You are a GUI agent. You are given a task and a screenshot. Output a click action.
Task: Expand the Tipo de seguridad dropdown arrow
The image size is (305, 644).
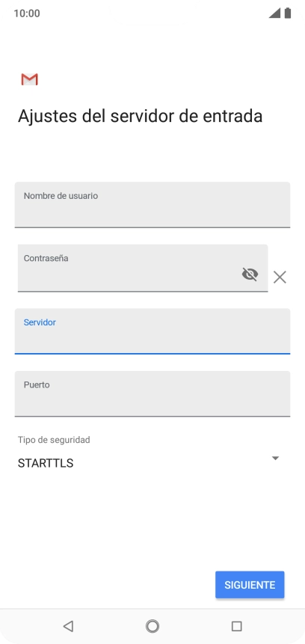click(x=275, y=458)
